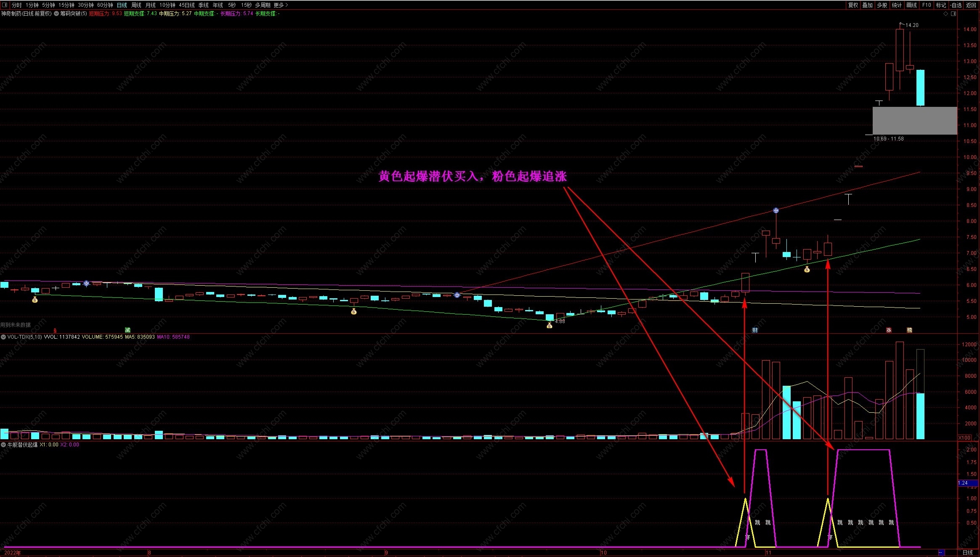Open the VOL-TDX indicator dropdown arrow
980x557 pixels.
point(3,337)
